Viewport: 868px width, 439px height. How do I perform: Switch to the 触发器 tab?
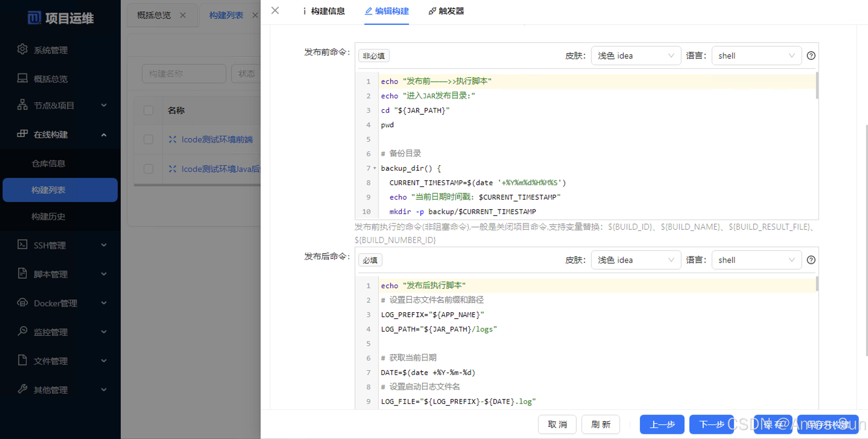[446, 11]
